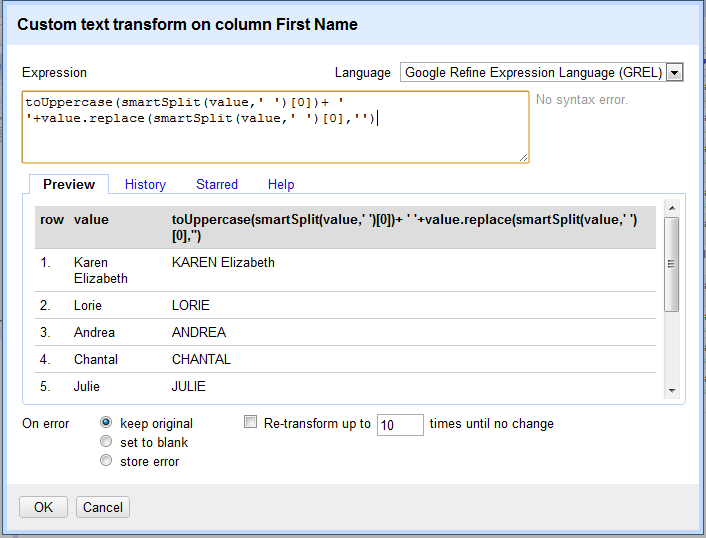
Task: Select the keep original radio option
Action: click(x=106, y=422)
